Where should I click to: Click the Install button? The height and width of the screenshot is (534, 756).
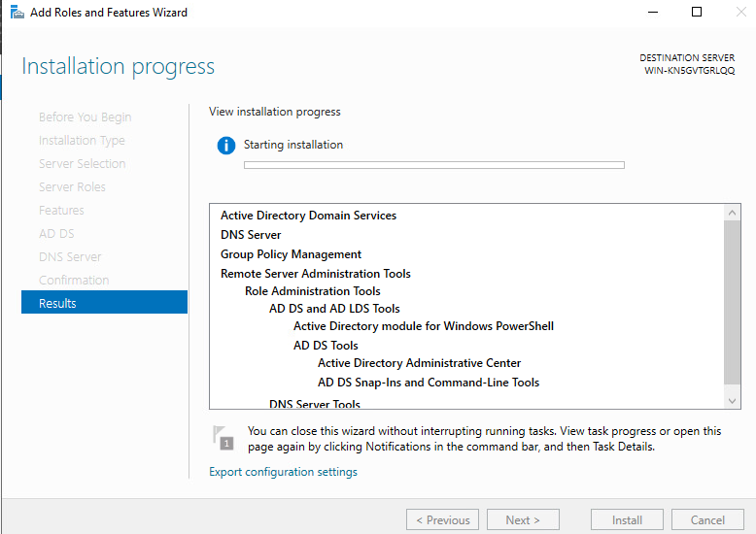point(627,520)
